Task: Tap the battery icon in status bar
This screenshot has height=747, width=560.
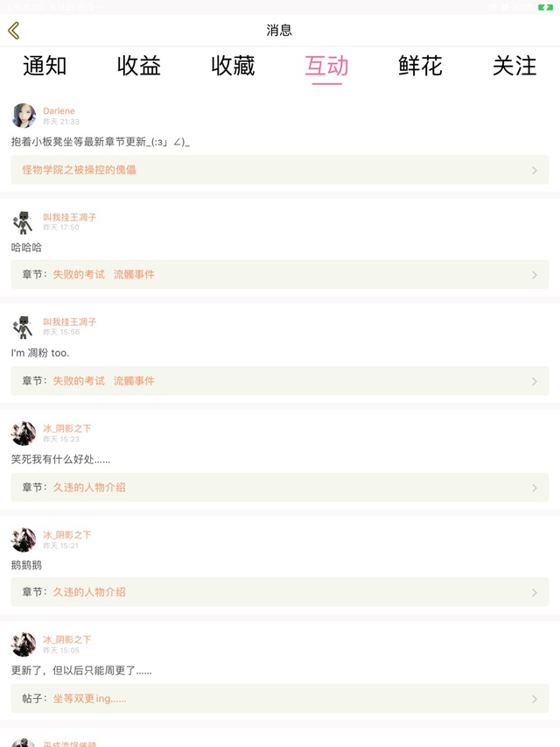Action: pos(545,7)
